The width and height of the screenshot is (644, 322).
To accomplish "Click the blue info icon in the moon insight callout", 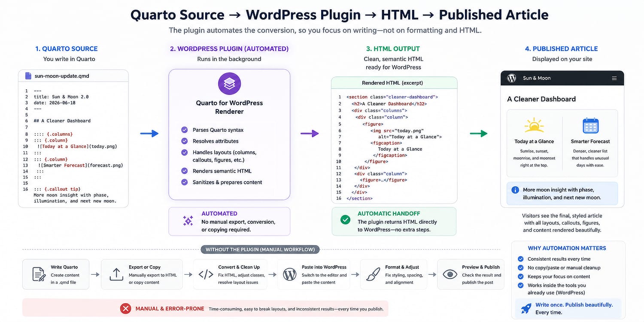I will pyautogui.click(x=515, y=190).
